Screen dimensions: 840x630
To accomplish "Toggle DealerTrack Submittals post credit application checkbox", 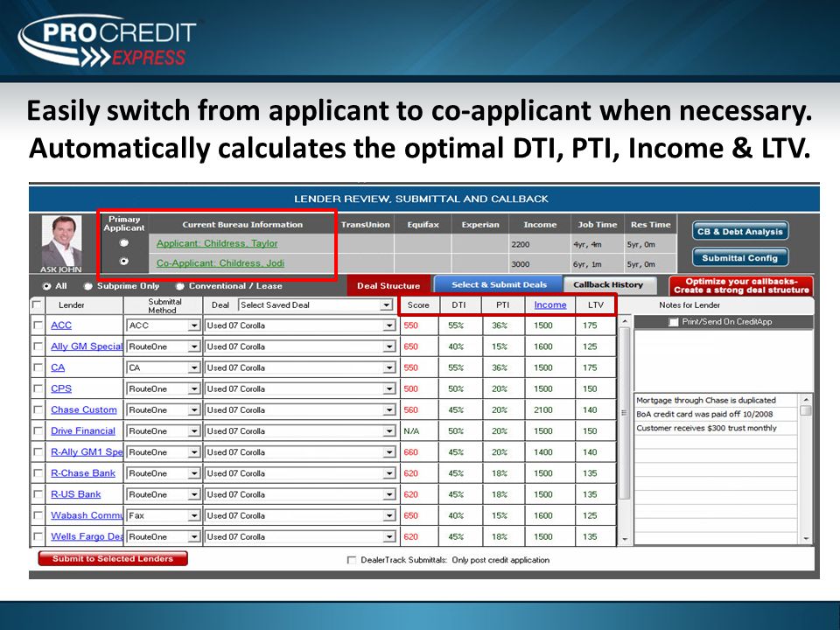I will (x=352, y=560).
